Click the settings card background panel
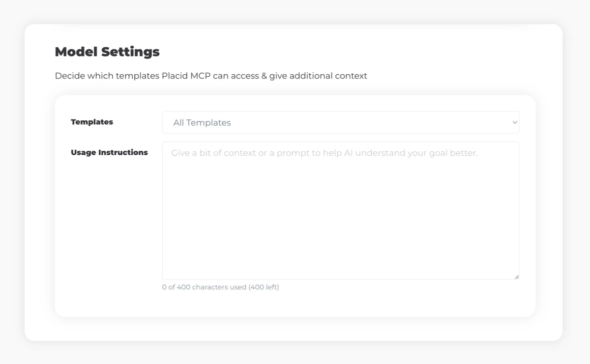The image size is (590, 364). [295, 305]
